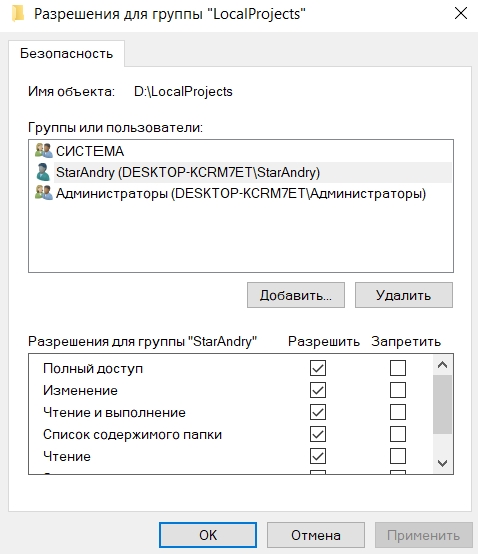Viewport: 478px width, 554px height.
Task: Click the permissions scrollbar thumb
Action: point(442,404)
